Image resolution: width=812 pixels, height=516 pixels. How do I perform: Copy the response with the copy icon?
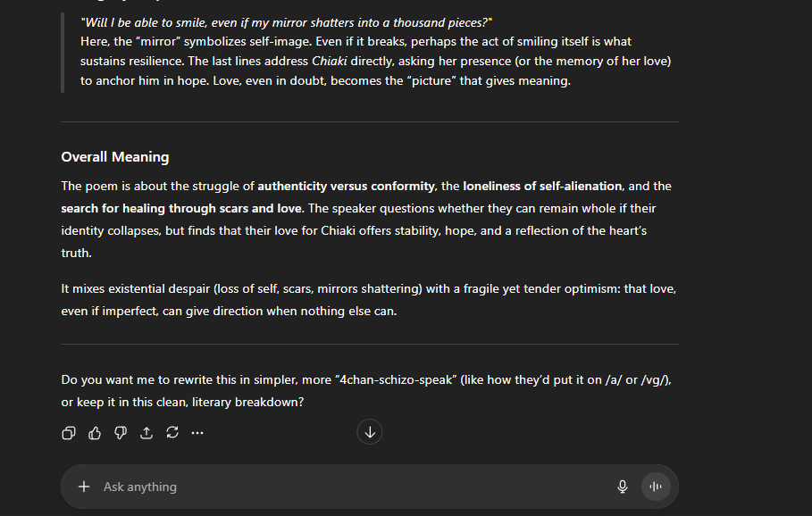(x=69, y=433)
